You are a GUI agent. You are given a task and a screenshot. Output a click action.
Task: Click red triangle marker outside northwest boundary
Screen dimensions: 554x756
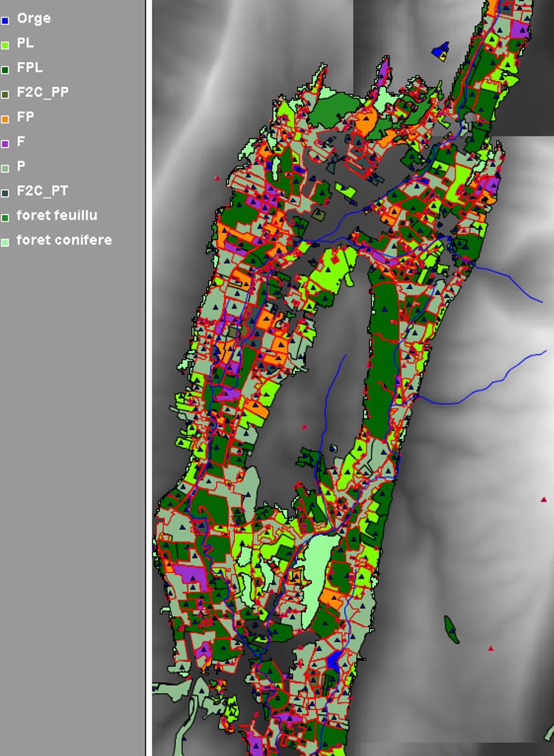(217, 178)
